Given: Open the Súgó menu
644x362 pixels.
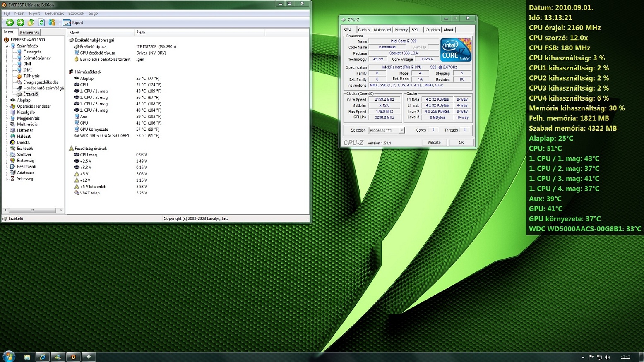Looking at the screenshot, I should 93,13.
